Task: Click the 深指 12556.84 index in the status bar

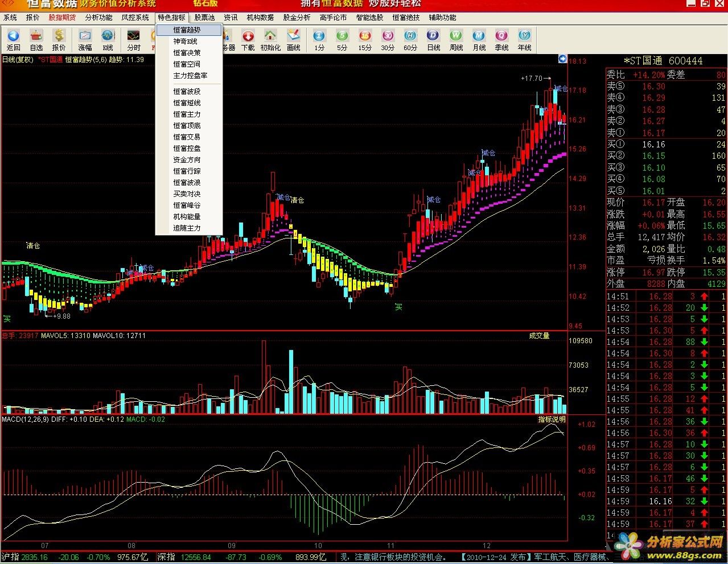Action: coord(184,557)
